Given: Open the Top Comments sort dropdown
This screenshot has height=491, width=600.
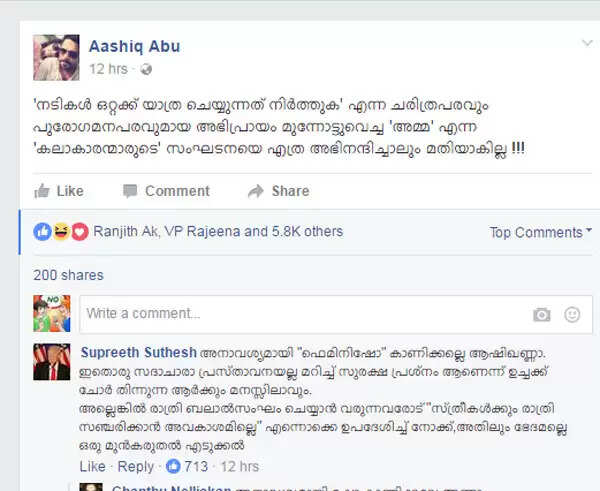Looking at the screenshot, I should point(540,232).
